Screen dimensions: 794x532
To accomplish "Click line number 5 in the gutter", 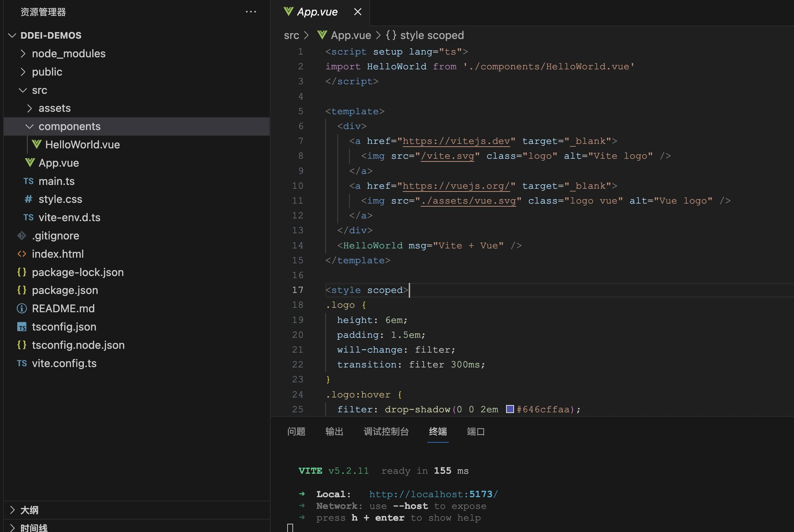I will pos(301,111).
